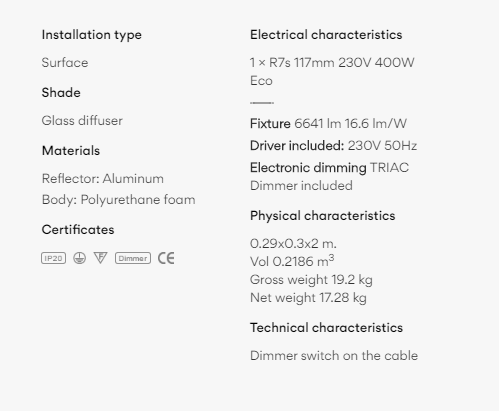Click the earth ground protection class icon
499x411 pixels.
pyautogui.click(x=79, y=258)
